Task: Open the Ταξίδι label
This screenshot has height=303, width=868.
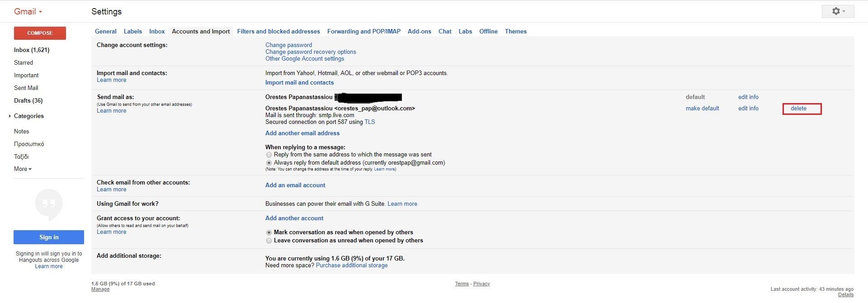Action: tap(21, 156)
